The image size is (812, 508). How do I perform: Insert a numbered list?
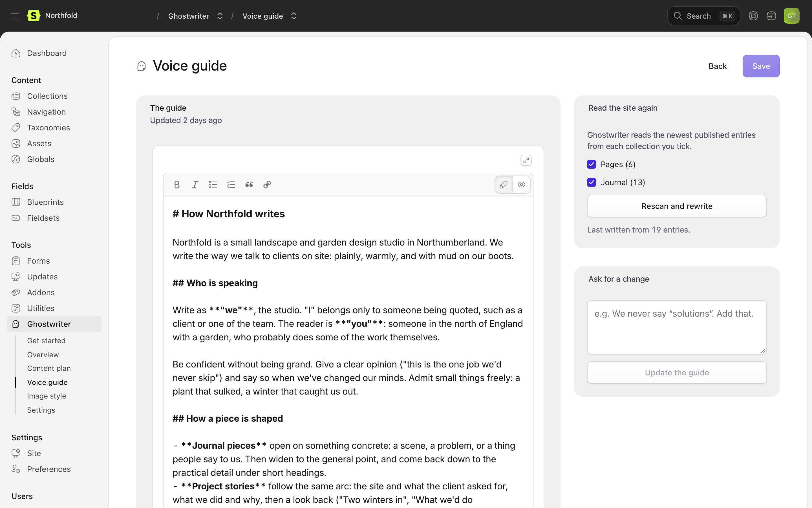coord(231,185)
